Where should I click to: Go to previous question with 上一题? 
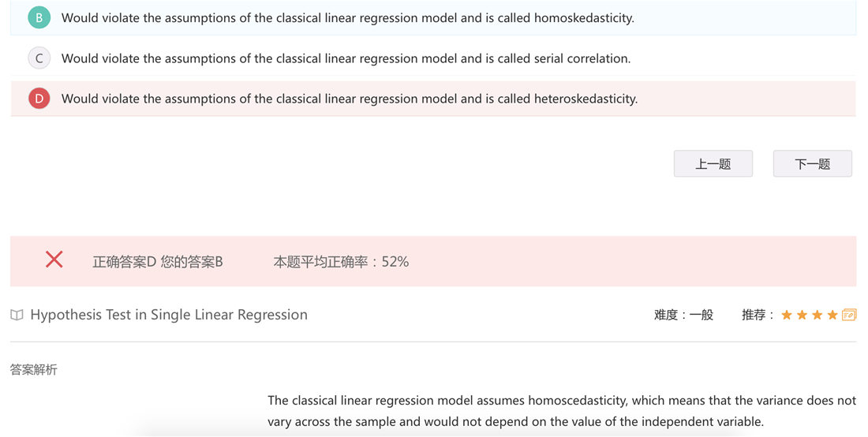pyautogui.click(x=713, y=164)
